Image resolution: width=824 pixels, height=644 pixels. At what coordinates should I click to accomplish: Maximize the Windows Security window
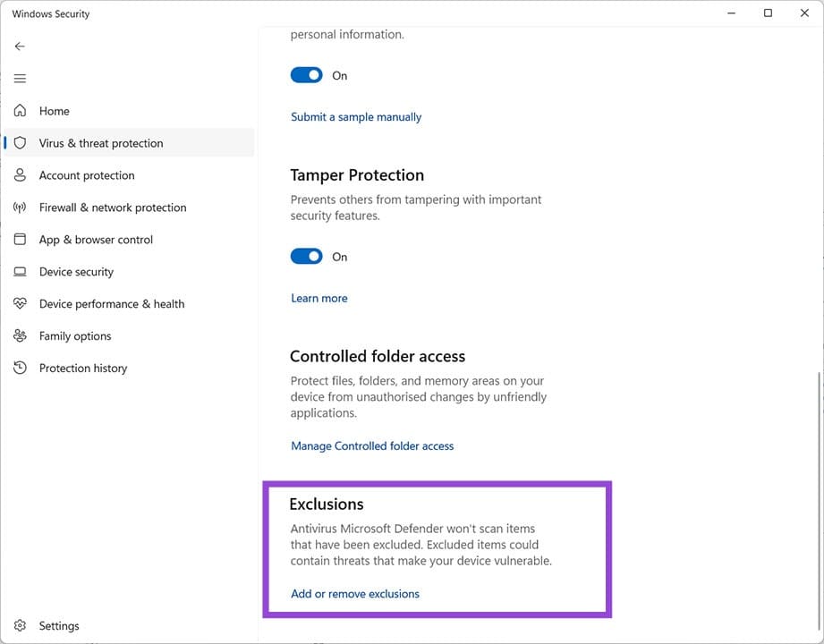coord(768,13)
